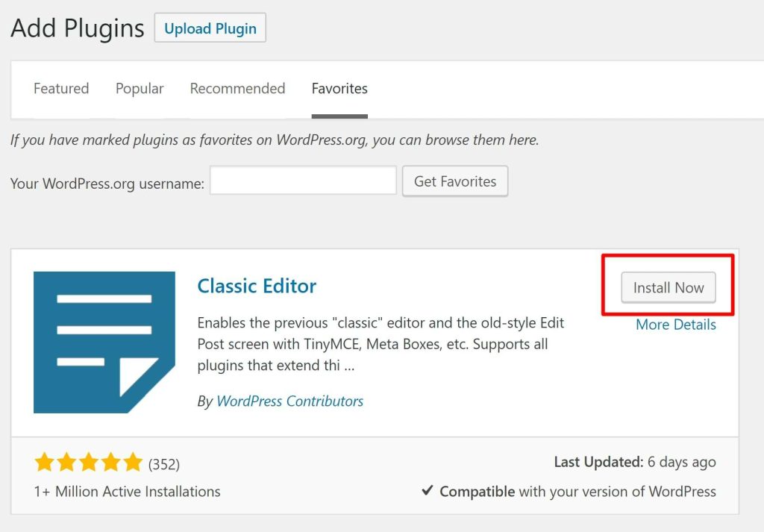
Task: Click the Upload Plugin button
Action: (210, 28)
